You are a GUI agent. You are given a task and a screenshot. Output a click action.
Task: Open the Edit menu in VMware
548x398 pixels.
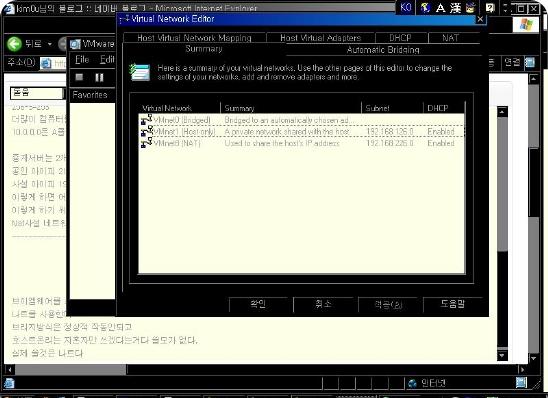pos(107,60)
